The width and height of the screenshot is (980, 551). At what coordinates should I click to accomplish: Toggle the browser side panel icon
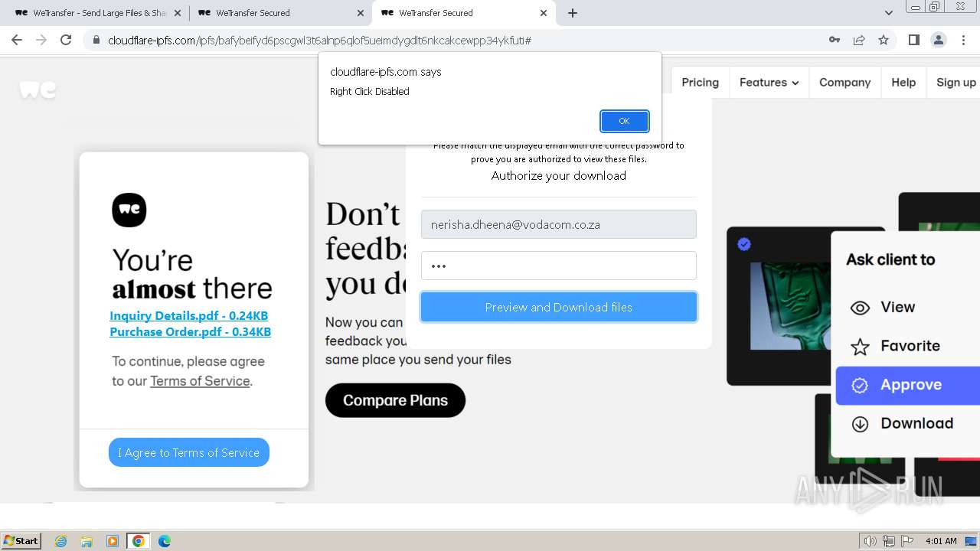tap(914, 40)
